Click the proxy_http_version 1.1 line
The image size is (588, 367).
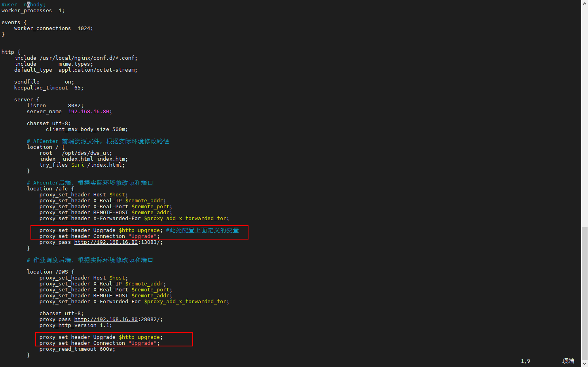tap(75, 325)
